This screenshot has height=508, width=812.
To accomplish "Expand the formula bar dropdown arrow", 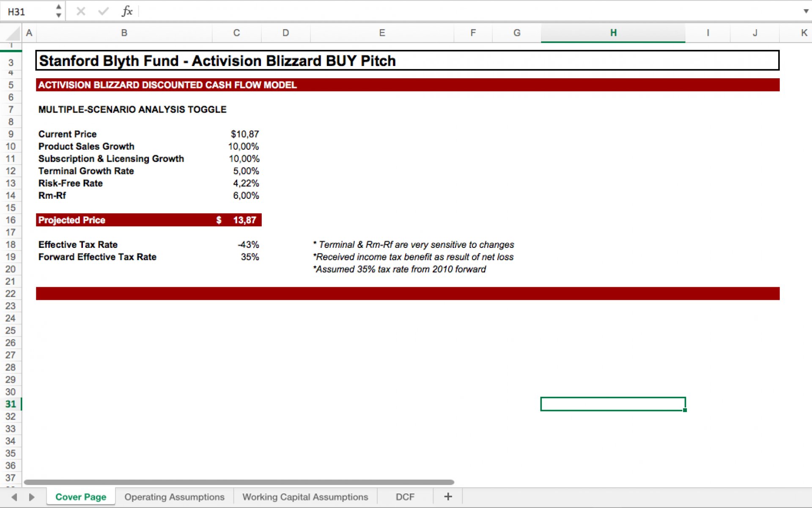I will tap(806, 11).
